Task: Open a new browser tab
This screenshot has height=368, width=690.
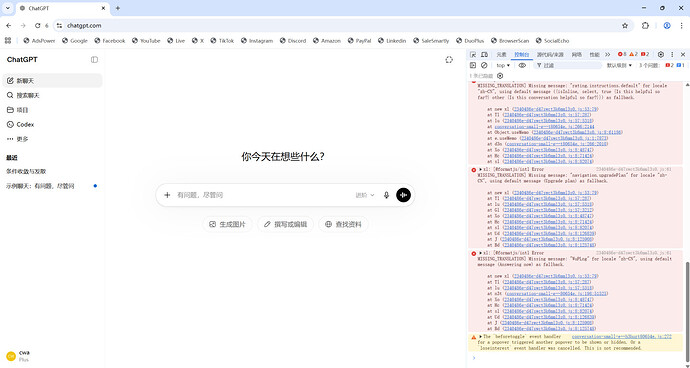Action: pos(117,8)
